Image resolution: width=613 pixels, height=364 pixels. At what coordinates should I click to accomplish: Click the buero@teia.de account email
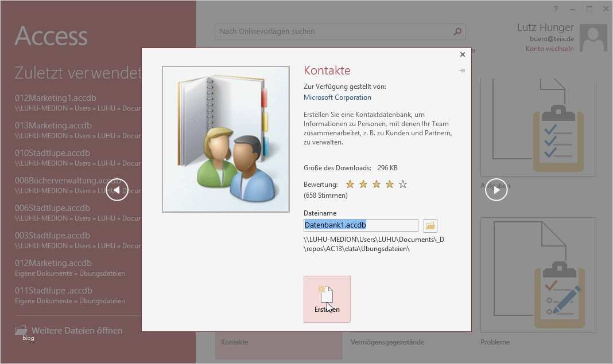tap(552, 39)
